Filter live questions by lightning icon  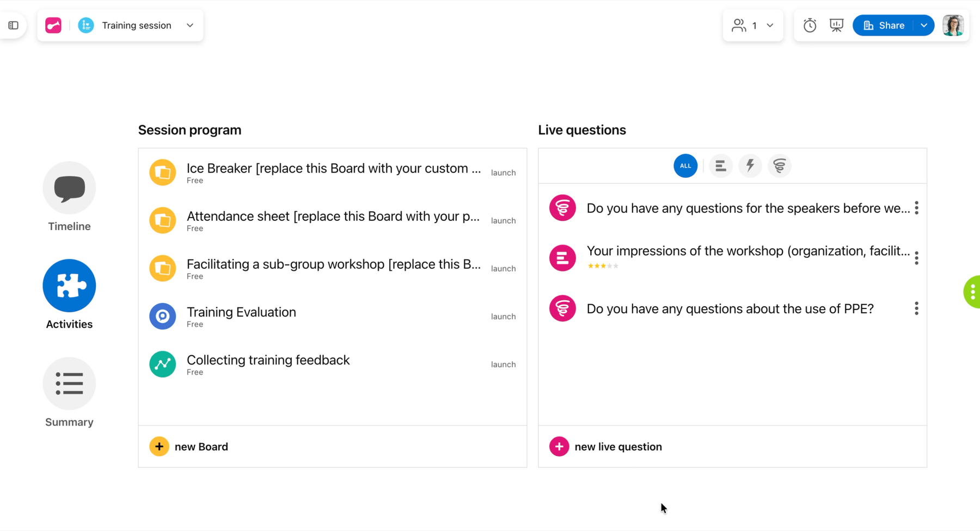coord(750,166)
